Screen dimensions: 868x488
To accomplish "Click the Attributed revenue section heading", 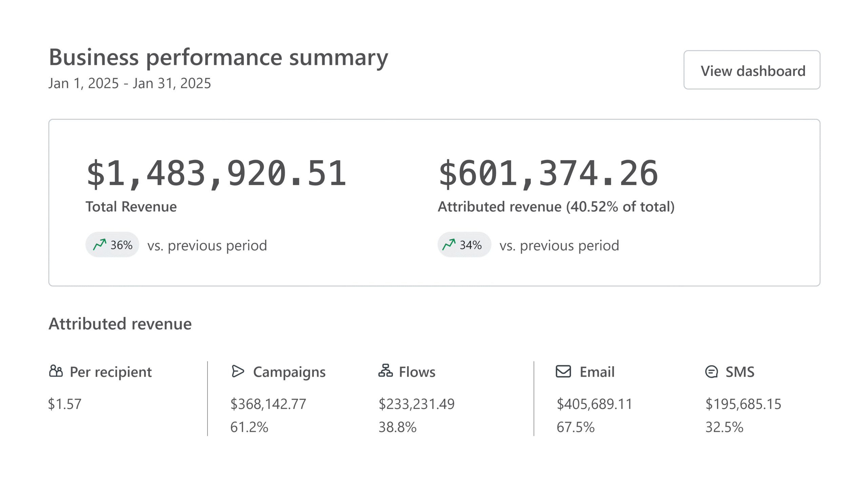I will 120,324.
